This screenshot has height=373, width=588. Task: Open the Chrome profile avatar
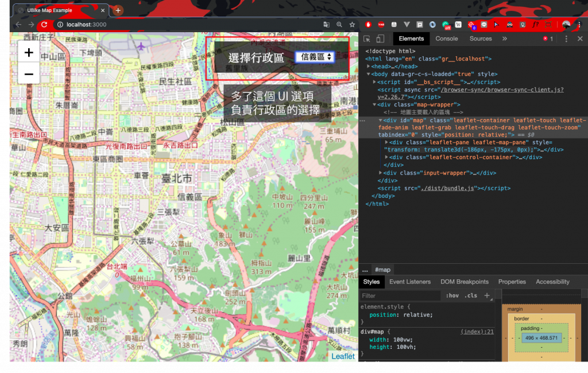coord(566,25)
